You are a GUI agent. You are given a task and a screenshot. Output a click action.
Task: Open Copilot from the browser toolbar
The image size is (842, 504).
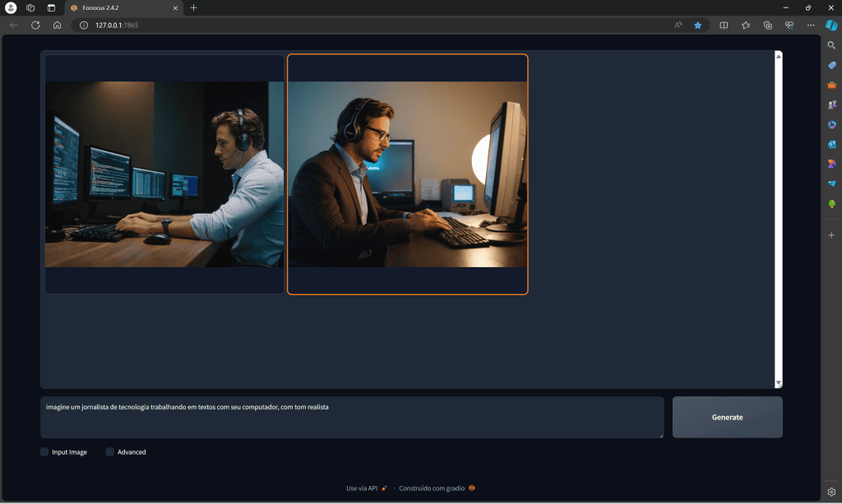pyautogui.click(x=832, y=25)
